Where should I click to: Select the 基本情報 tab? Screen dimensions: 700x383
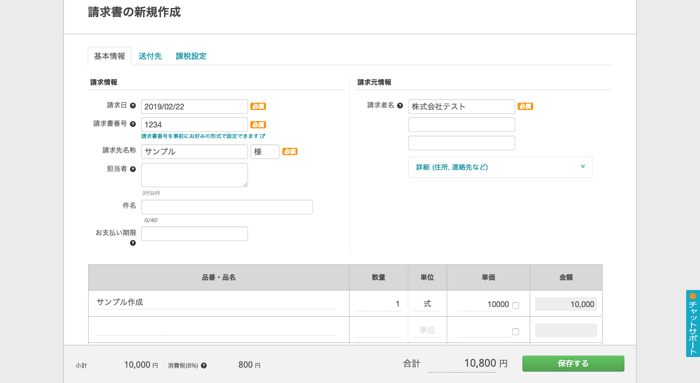coord(109,56)
